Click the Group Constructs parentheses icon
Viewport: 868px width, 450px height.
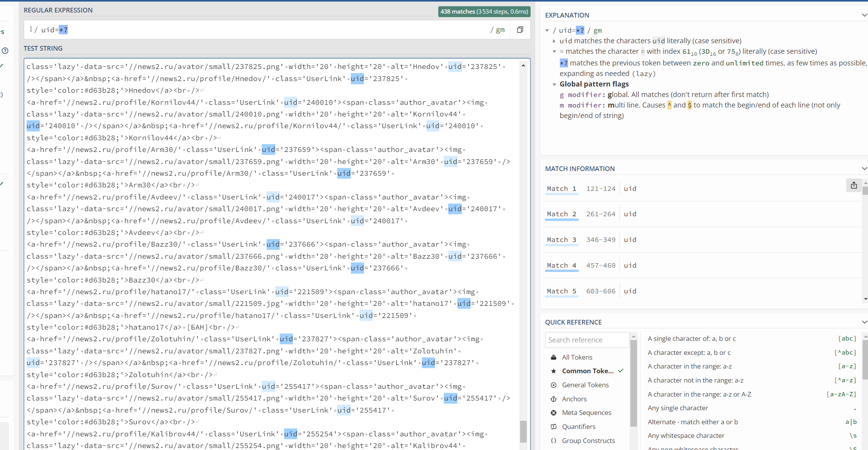[x=553, y=441]
